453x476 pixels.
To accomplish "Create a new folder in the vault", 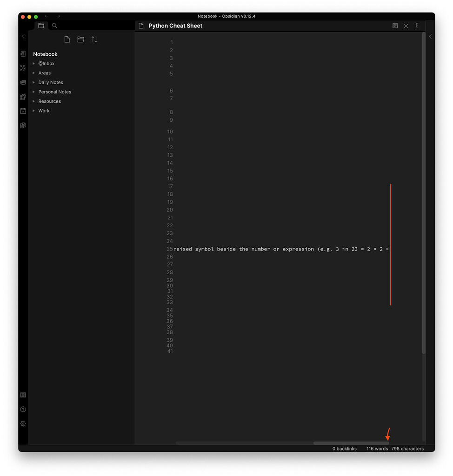I will (x=80, y=39).
